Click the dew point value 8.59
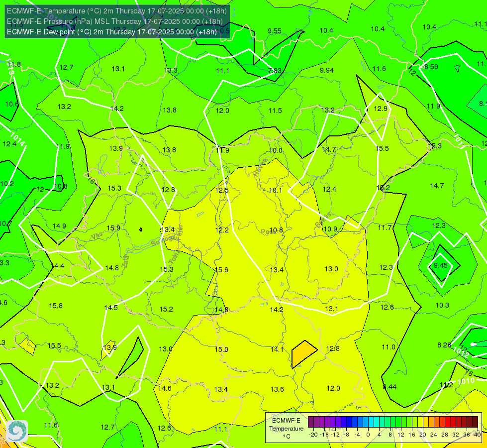 [431, 67]
